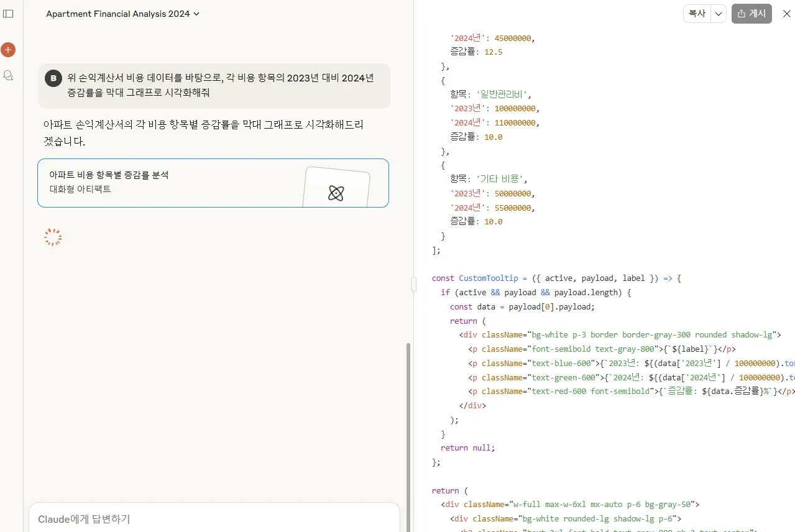The image size is (795, 532).
Task: Click the 게시 publish button
Action: click(x=751, y=14)
